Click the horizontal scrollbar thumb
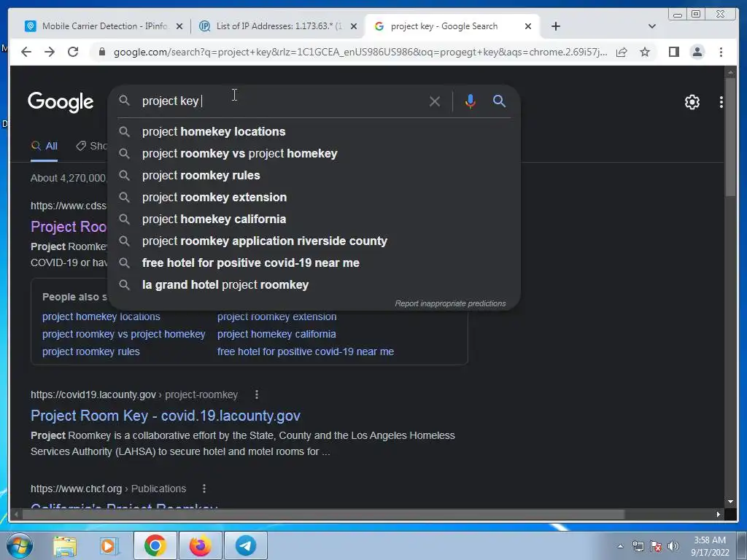This screenshot has height=560, width=747. tap(323, 514)
